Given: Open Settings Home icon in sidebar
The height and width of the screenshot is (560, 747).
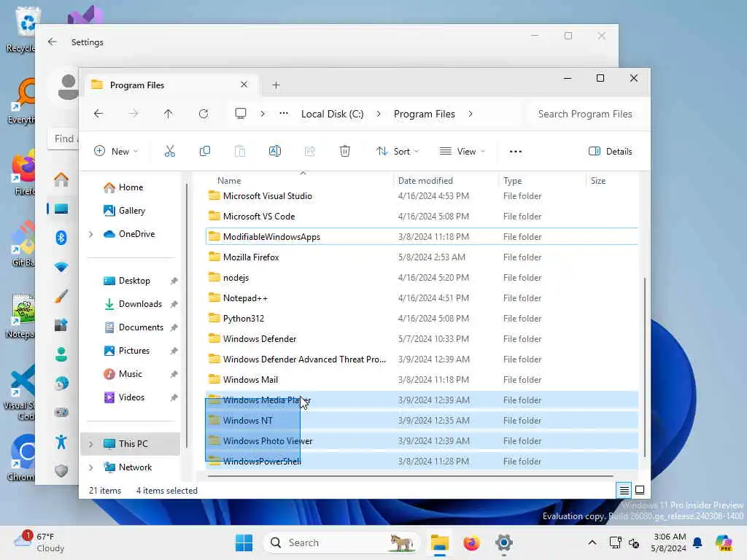Looking at the screenshot, I should [x=61, y=179].
